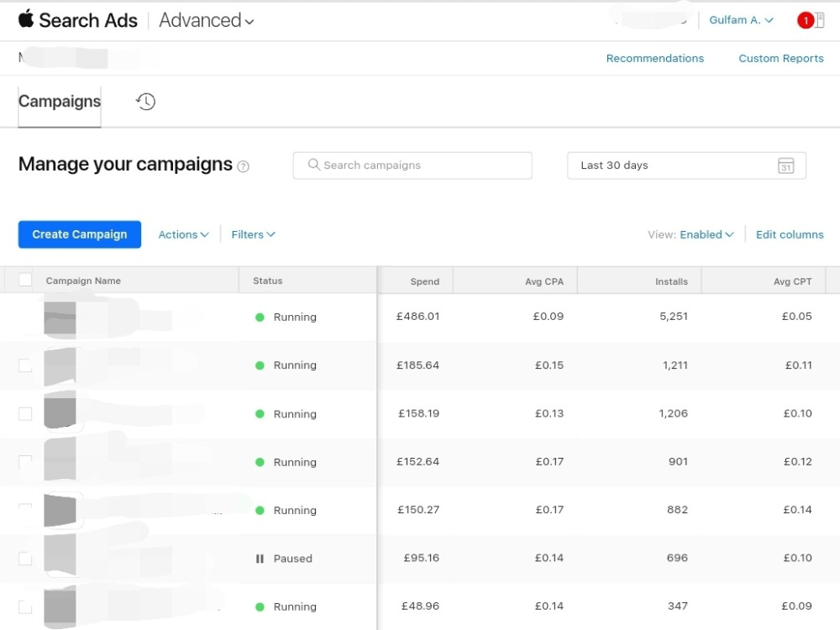Click into the Search campaigns field
The image size is (840, 630).
click(412, 165)
